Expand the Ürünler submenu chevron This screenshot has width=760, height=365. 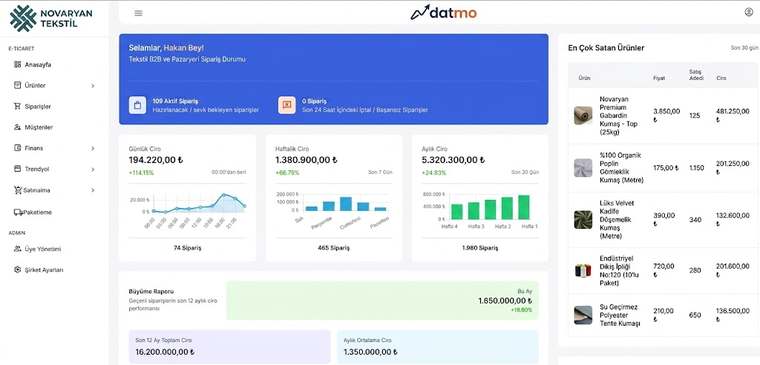click(93, 86)
